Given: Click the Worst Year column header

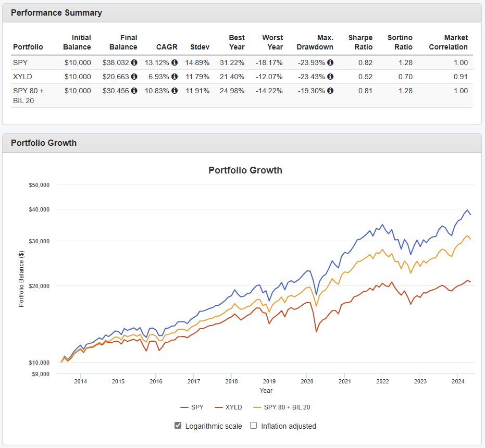Looking at the screenshot, I should tap(272, 42).
